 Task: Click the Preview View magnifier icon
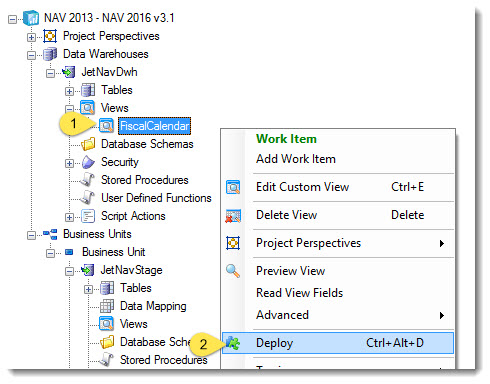pyautogui.click(x=233, y=271)
